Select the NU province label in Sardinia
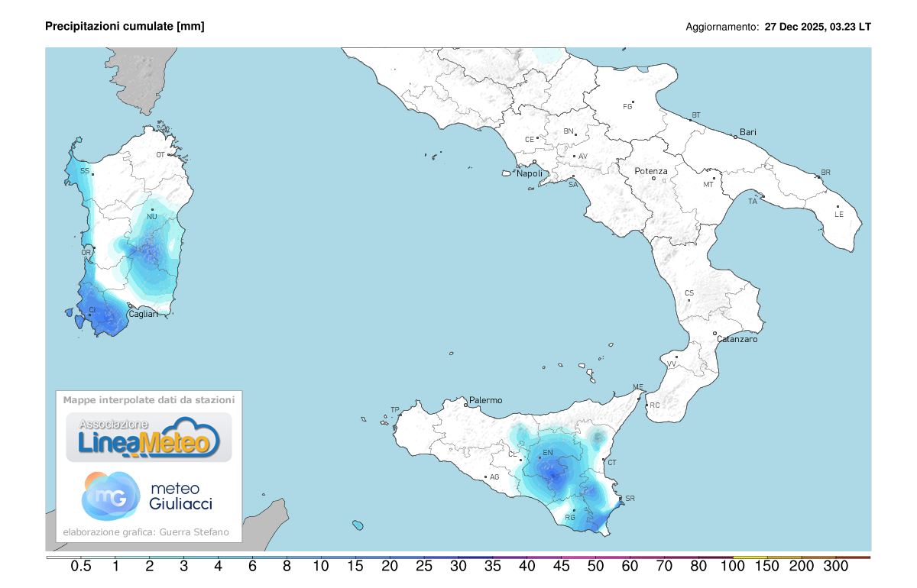Screen dimensions: 917x588 point(151,217)
